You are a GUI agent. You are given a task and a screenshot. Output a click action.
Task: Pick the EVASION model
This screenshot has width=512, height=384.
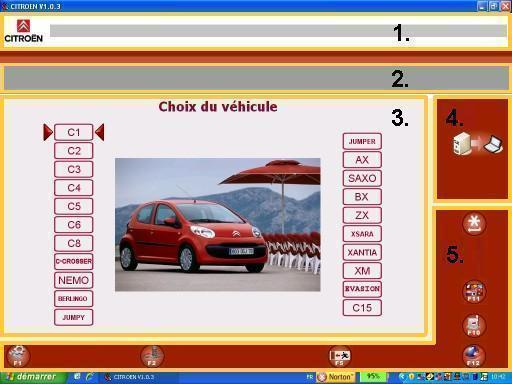[362, 289]
